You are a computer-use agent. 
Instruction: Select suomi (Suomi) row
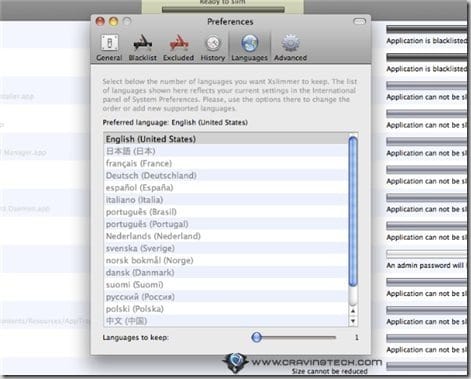(x=226, y=285)
